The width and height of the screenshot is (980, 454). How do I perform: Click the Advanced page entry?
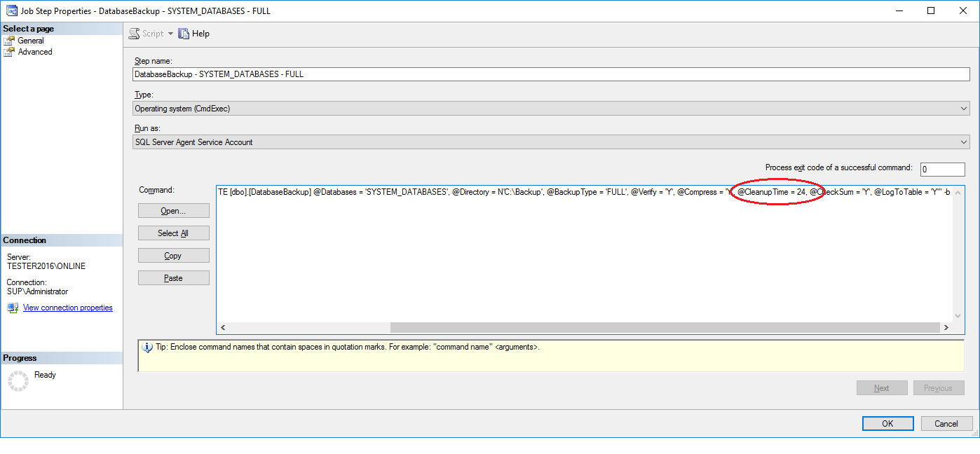[35, 52]
